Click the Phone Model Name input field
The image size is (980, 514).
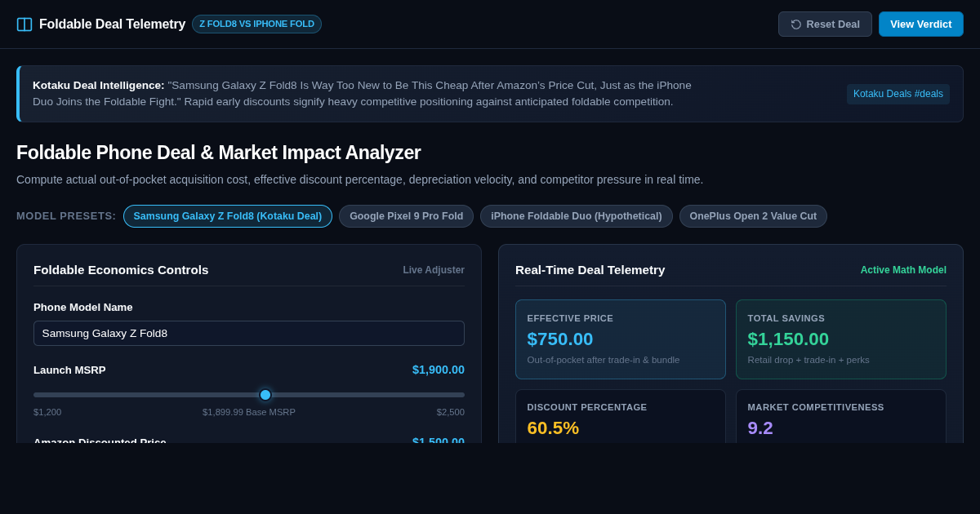pyautogui.click(x=249, y=333)
